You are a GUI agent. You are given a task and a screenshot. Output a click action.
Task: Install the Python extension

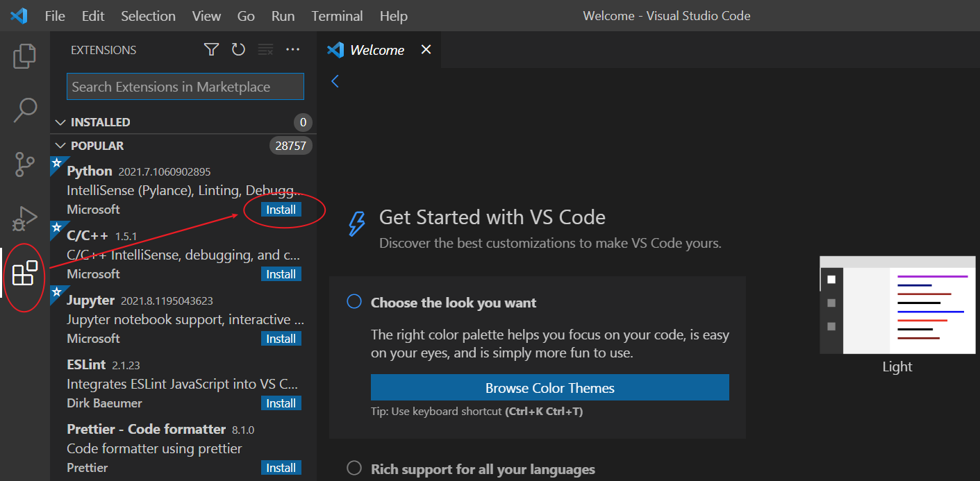(x=281, y=209)
